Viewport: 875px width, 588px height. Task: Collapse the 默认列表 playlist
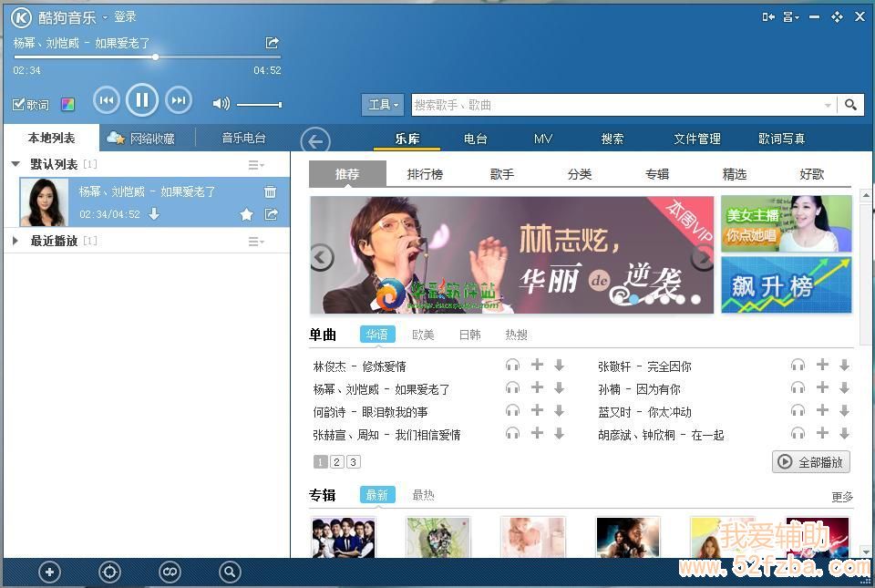tap(15, 164)
